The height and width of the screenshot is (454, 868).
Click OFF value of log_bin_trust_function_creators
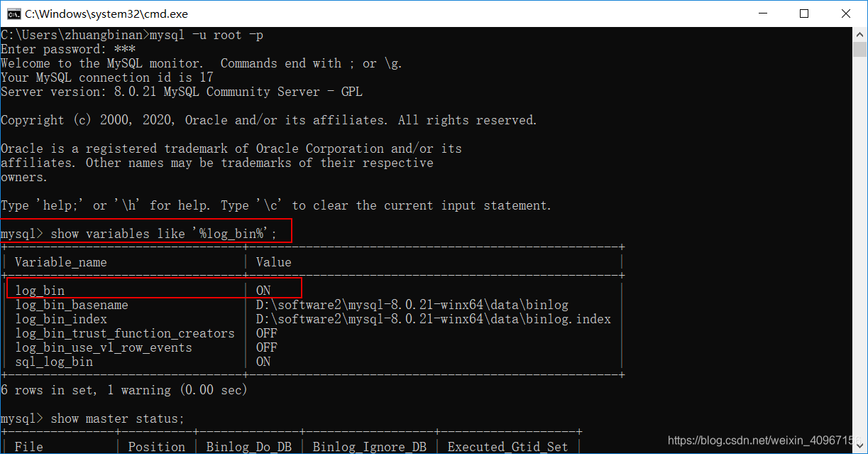[x=267, y=333]
